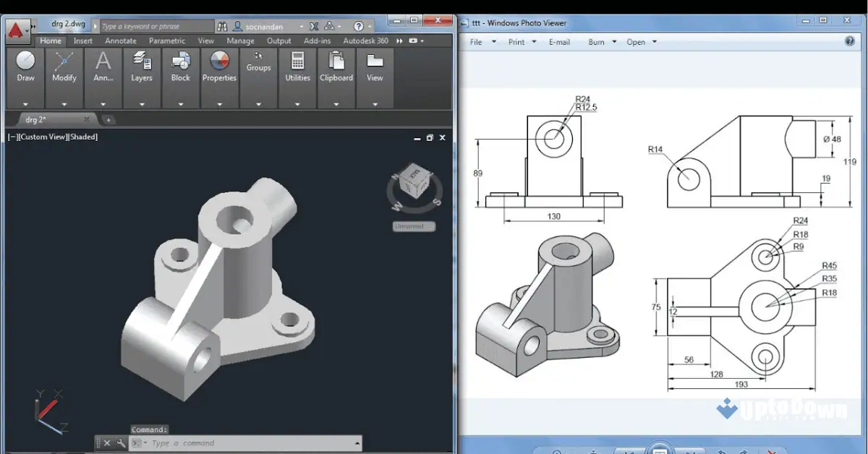Open the Print menu in Photo Viewer
The width and height of the screenshot is (868, 454).
(x=517, y=41)
